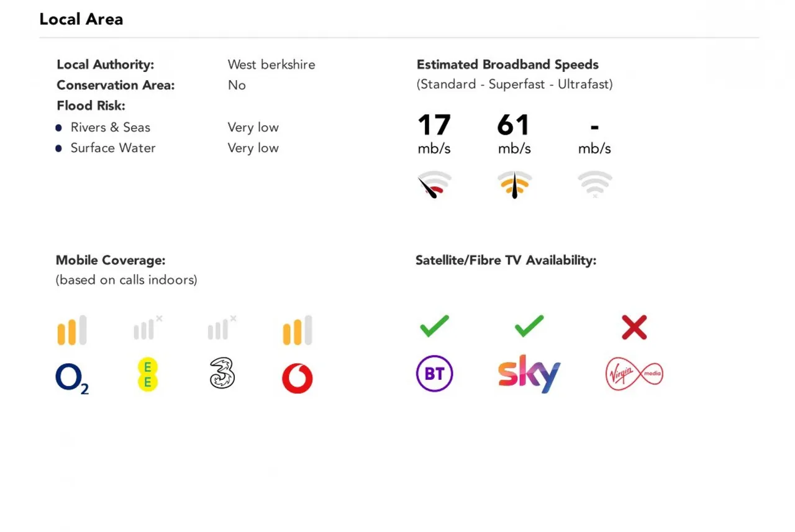Click the 61 mb/s superfast speed value
Screen dimensions: 795x532
(x=514, y=134)
